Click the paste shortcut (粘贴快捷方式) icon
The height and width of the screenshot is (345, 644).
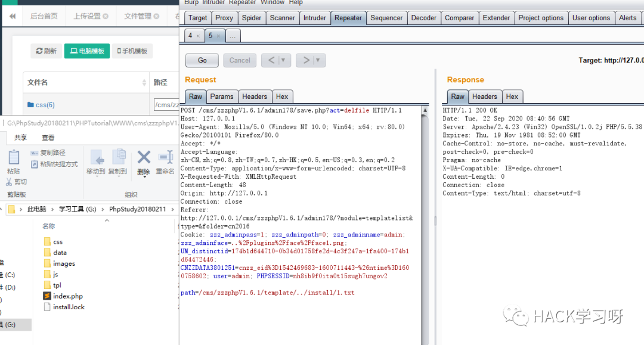[34, 164]
